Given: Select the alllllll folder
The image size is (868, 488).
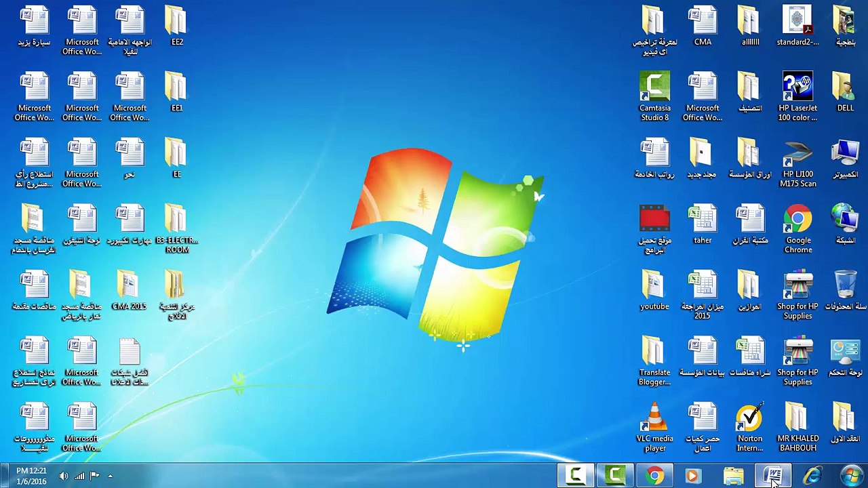Looking at the screenshot, I should click(x=749, y=26).
